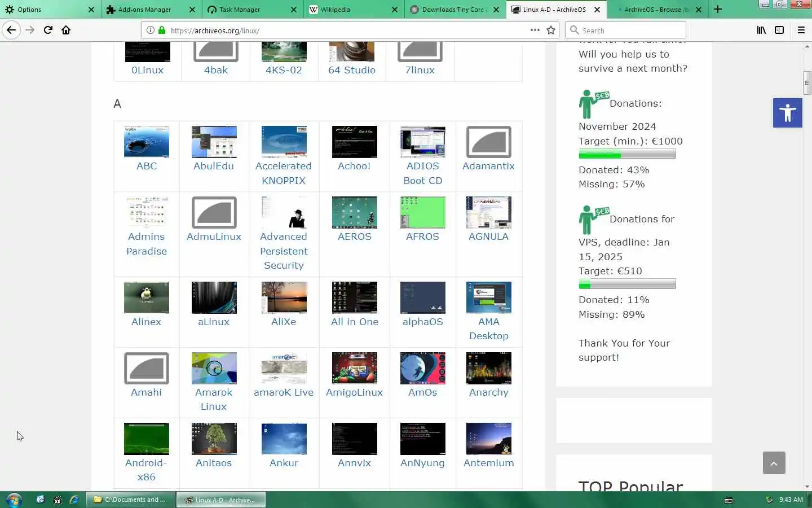This screenshot has width=812, height=508.
Task: Open the 4KS-02 link
Action: click(284, 70)
